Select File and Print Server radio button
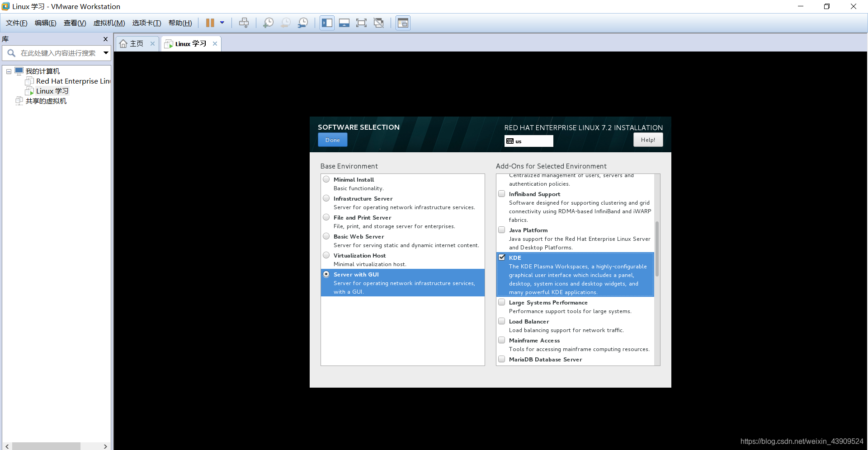868x450 pixels. click(x=326, y=217)
